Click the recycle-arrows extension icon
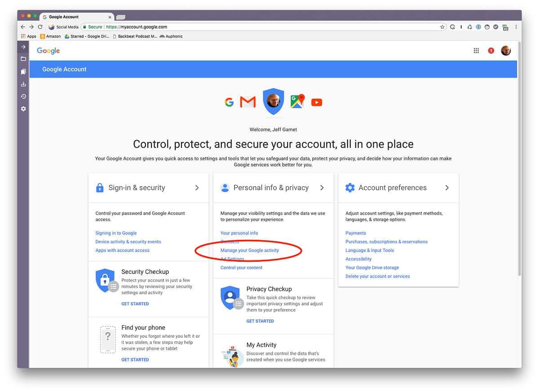539x392 pixels. [x=470, y=27]
